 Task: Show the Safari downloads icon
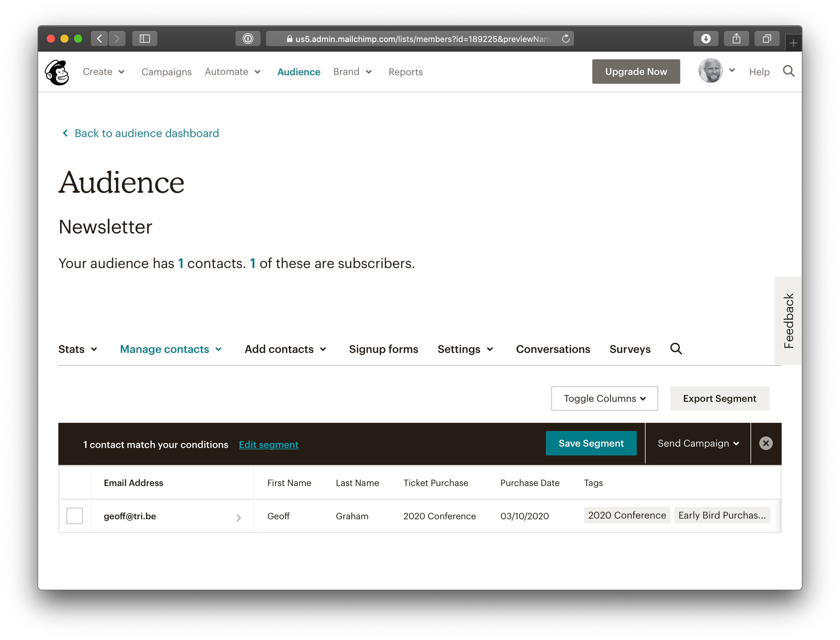tap(706, 39)
